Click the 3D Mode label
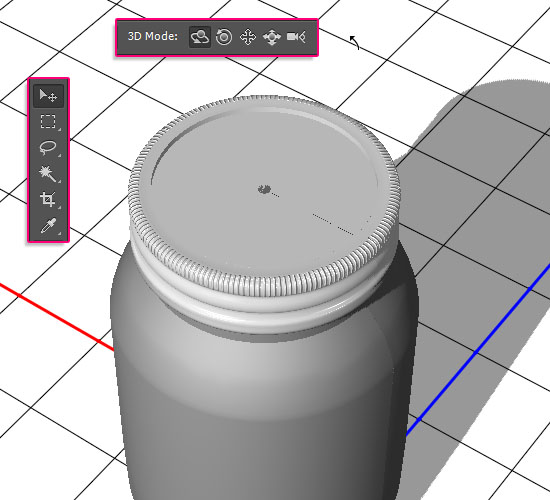The image size is (550, 500). (153, 36)
